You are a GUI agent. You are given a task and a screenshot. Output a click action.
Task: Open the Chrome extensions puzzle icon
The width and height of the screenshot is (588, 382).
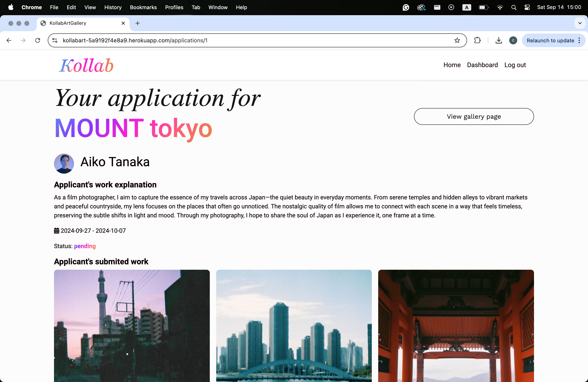point(477,41)
